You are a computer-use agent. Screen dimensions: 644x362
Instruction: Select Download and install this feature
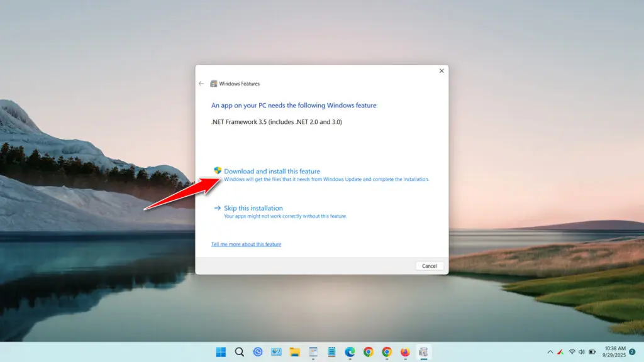coord(272,171)
